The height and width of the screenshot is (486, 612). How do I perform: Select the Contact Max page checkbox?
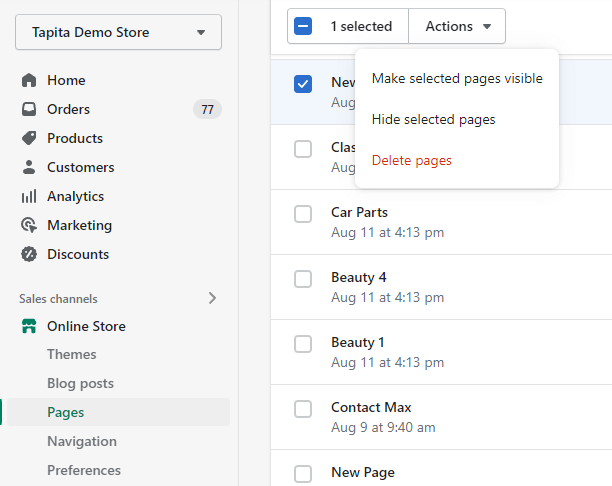coord(303,409)
